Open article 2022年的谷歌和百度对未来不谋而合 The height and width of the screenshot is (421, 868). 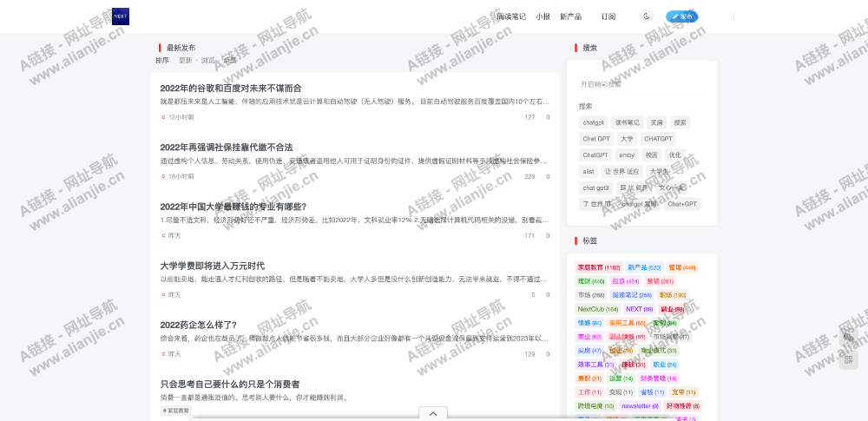tap(231, 88)
